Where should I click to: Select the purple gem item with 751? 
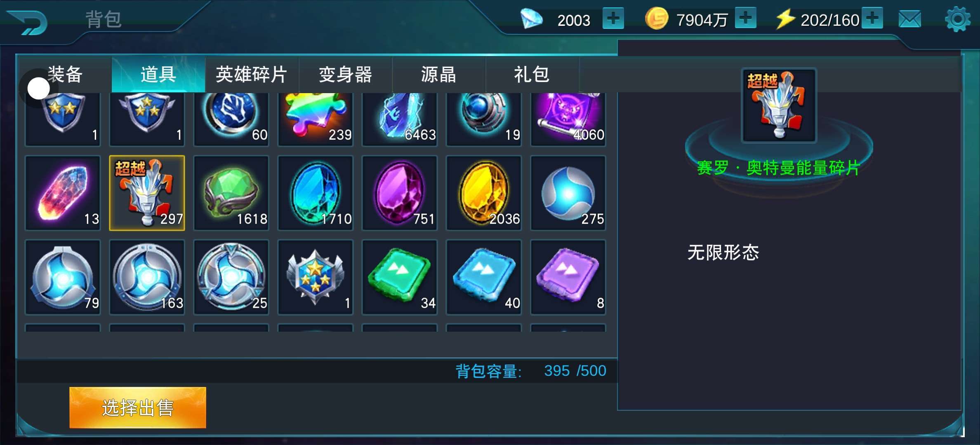click(400, 193)
